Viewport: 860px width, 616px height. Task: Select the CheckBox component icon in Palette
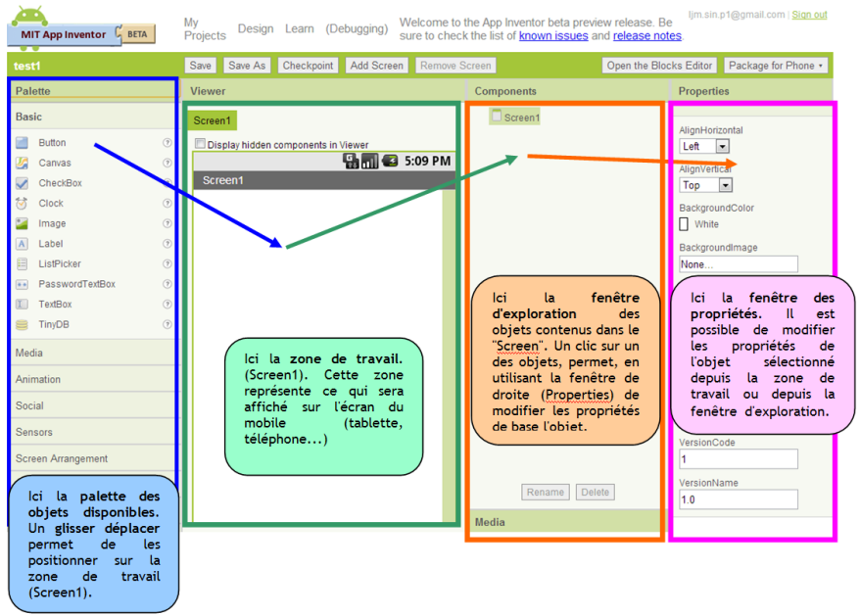22,183
